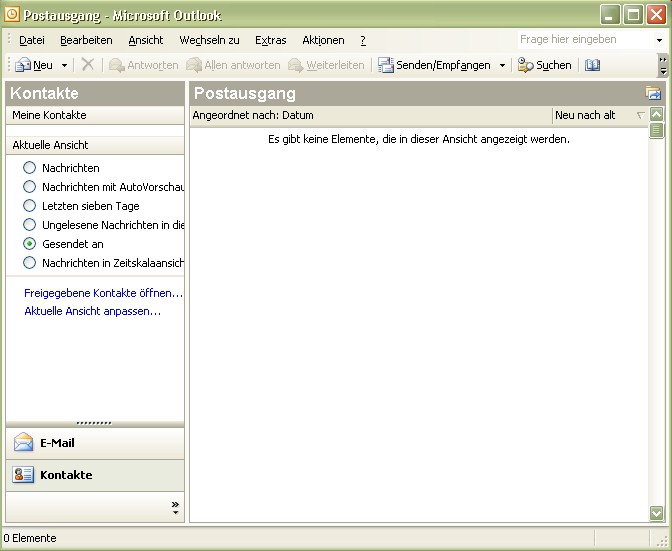Image resolution: width=672 pixels, height=551 pixels.
Task: Click the scroll up arrow in message list
Action: pos(656,114)
